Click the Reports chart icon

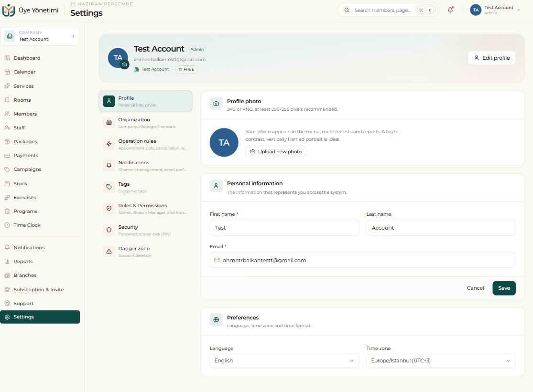[7, 262]
